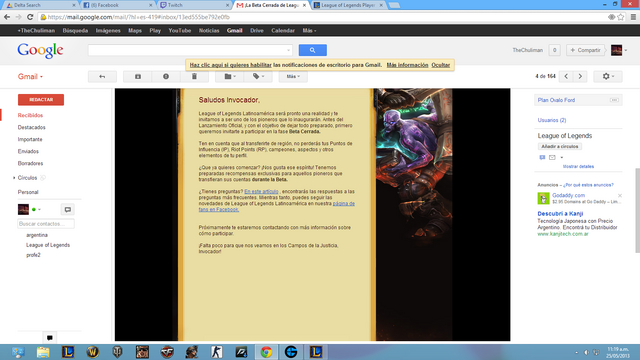
Task: Open Descubrí a Kanji ad link
Action: [x=560, y=213]
